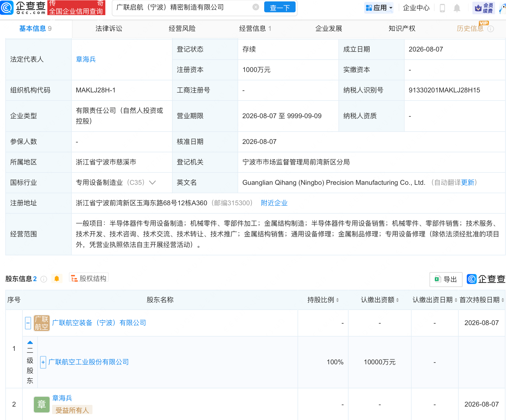Switch to 经营信息 tab
The width and height of the screenshot is (506, 420).
(255, 29)
